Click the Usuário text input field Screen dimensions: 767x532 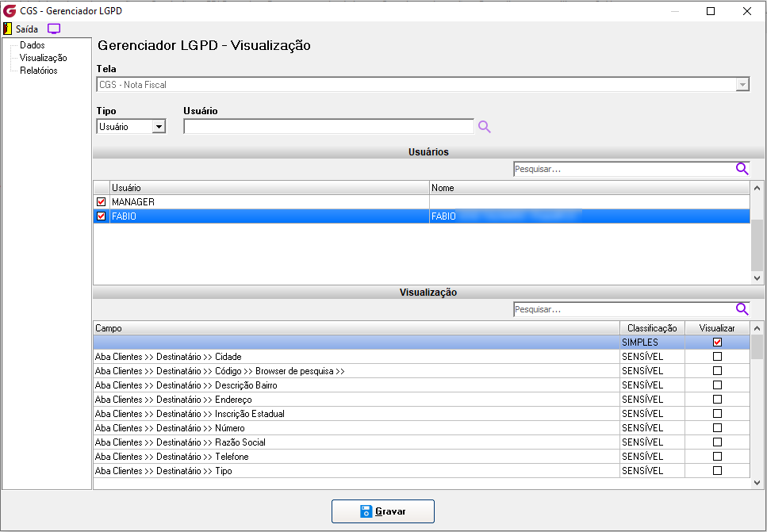tap(328, 127)
